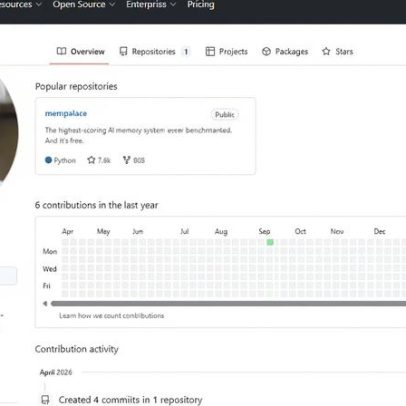Click the star count icon on mempalace

coord(91,160)
